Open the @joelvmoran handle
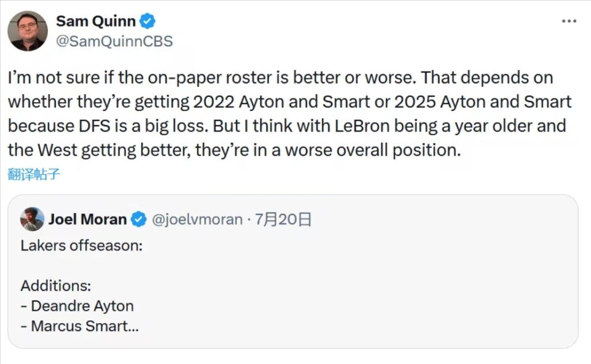 coord(196,219)
